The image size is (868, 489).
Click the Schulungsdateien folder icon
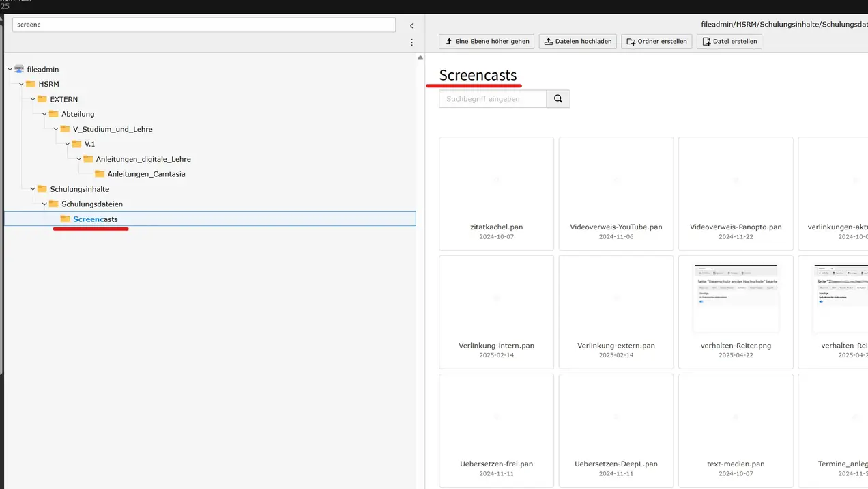coord(54,204)
